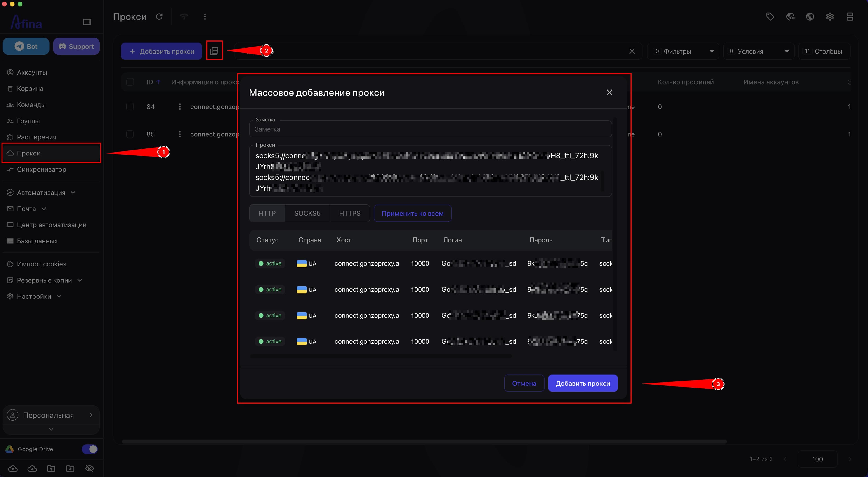
Task: Select the HTTP proxy type tab
Action: click(x=267, y=213)
